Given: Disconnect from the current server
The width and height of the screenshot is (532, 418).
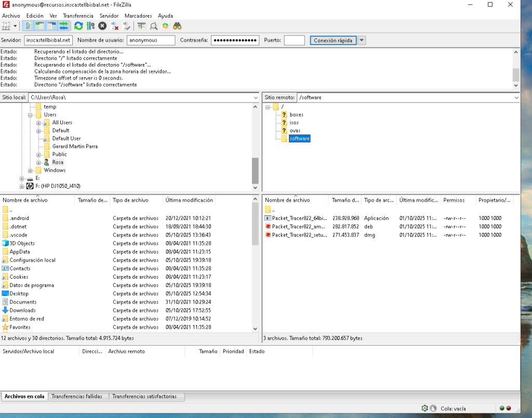Looking at the screenshot, I should coord(115,25).
